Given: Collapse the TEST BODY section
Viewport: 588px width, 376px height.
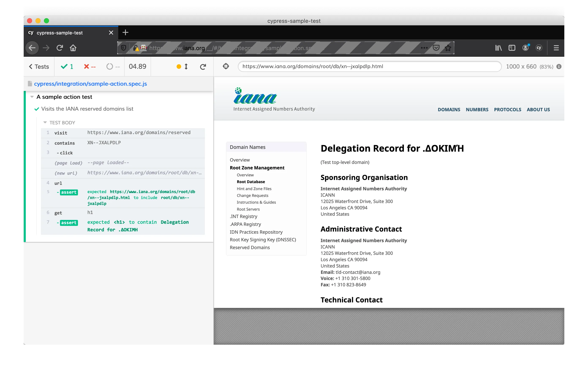Looking at the screenshot, I should 45,122.
